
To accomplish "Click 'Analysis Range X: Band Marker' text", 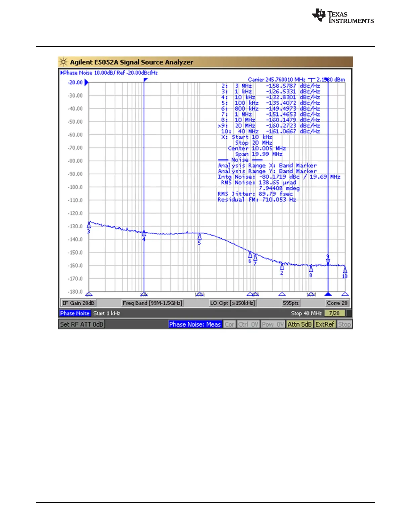I will coord(267,166).
